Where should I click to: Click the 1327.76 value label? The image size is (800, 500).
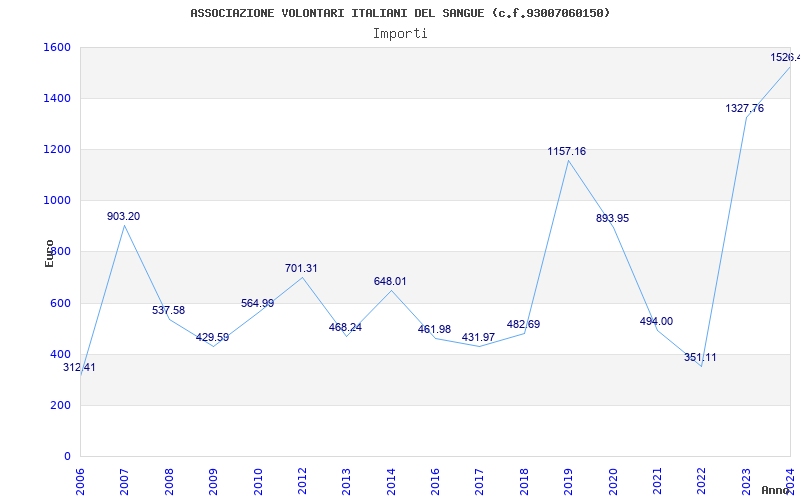click(744, 108)
